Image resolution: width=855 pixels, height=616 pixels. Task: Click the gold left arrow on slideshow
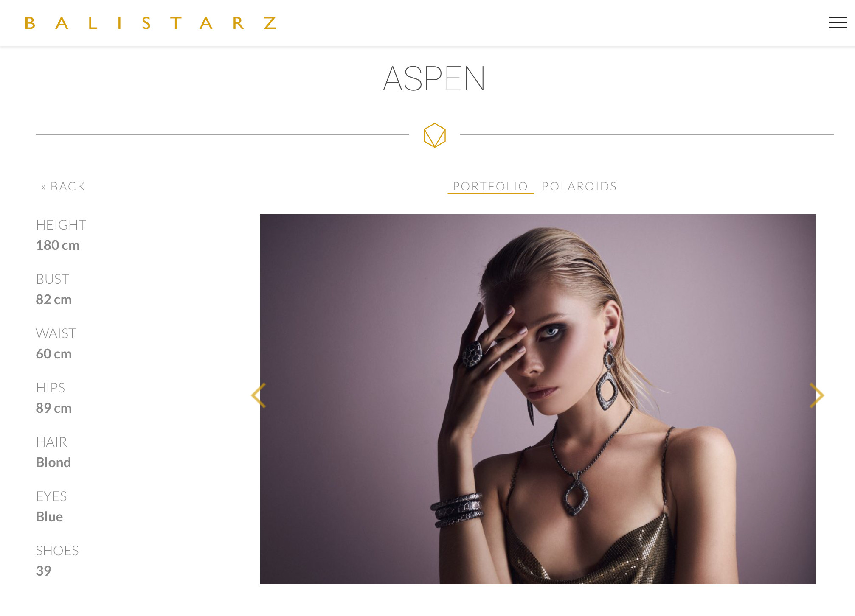point(258,395)
